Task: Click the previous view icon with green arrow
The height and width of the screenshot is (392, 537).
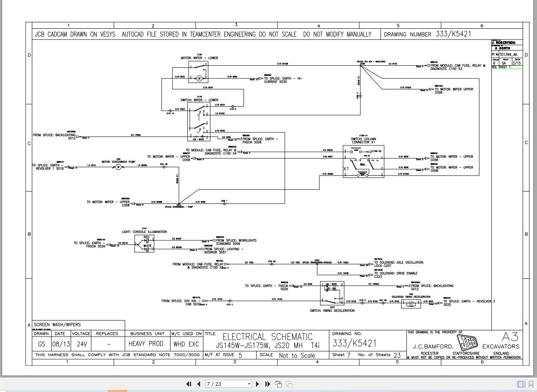Action: (x=278, y=384)
